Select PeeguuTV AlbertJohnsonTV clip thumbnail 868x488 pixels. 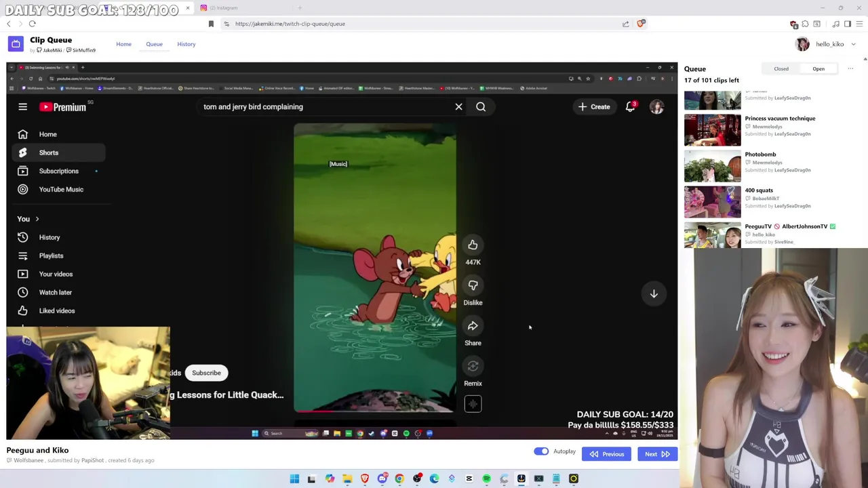(x=712, y=235)
